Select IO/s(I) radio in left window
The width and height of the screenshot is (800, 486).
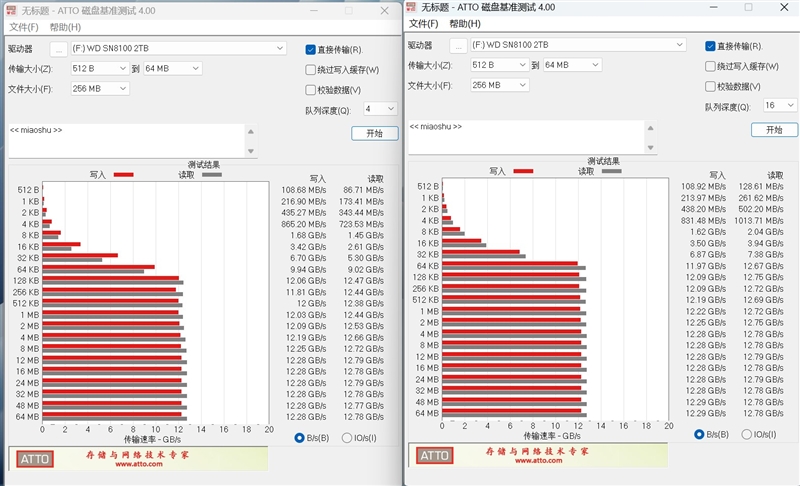click(x=347, y=438)
